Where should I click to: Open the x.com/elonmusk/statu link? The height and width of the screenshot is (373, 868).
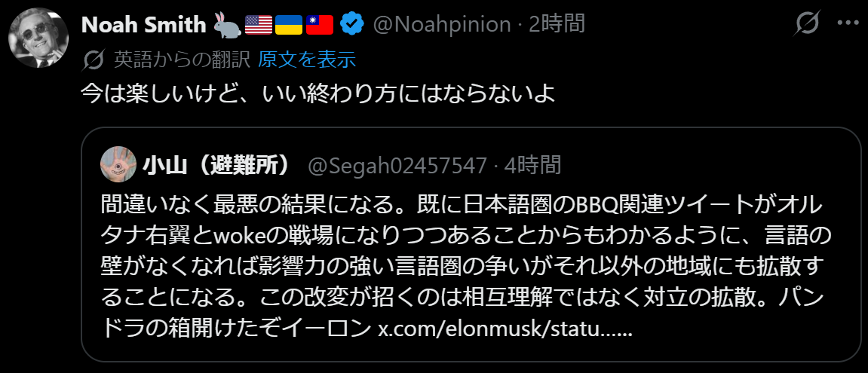pyautogui.click(x=505, y=329)
